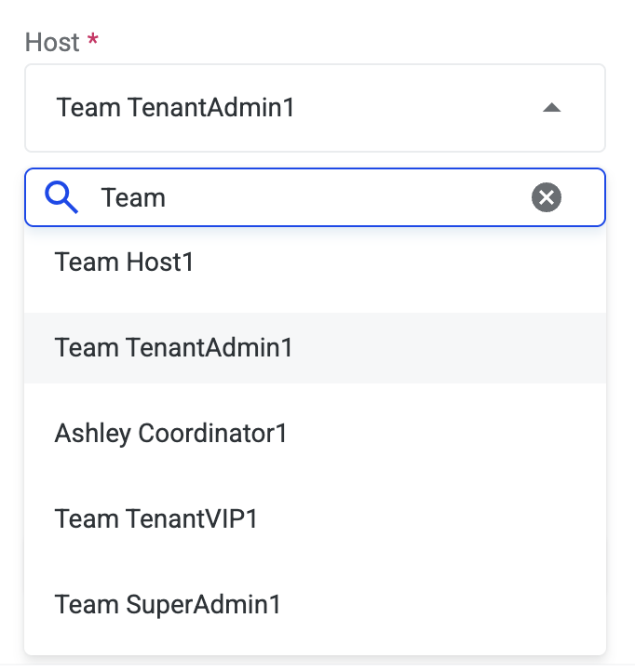635x672 pixels.
Task: Click the blue search lens in filter box
Action: click(x=61, y=197)
